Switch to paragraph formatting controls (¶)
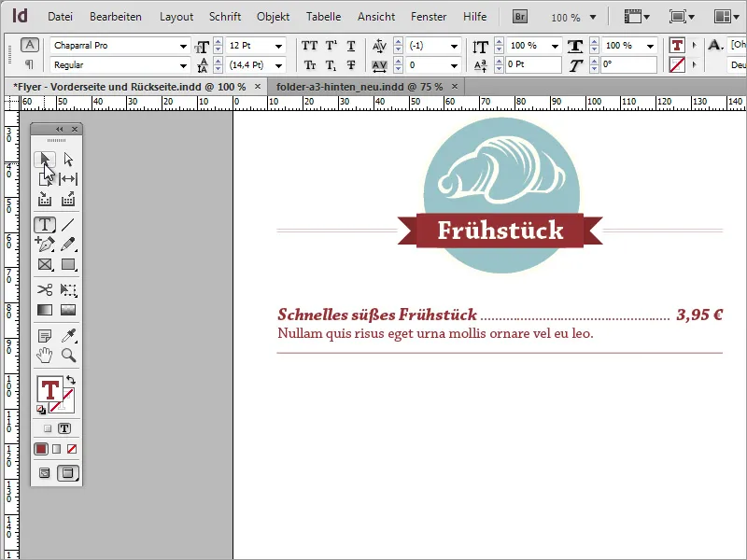The height and width of the screenshot is (560, 747). pos(30,63)
